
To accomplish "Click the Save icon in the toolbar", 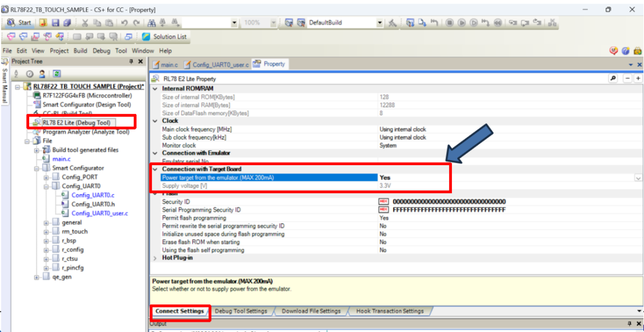I will [55, 23].
